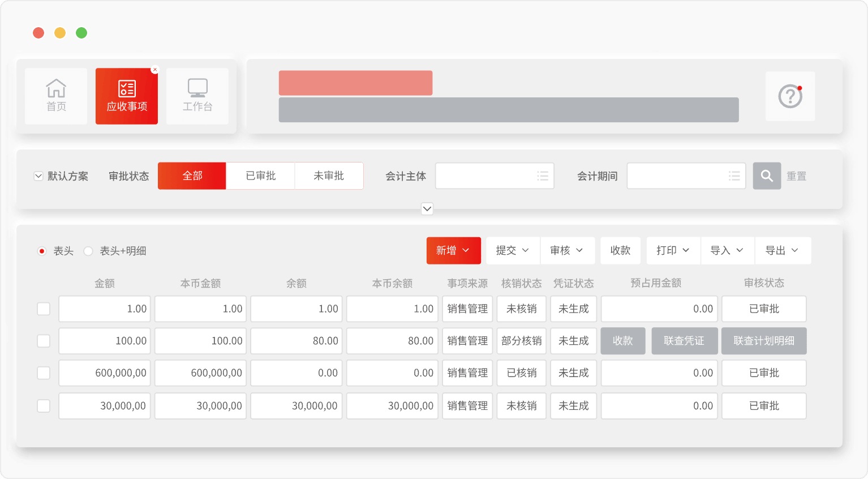Expand the 新增 dropdown button

pos(453,250)
